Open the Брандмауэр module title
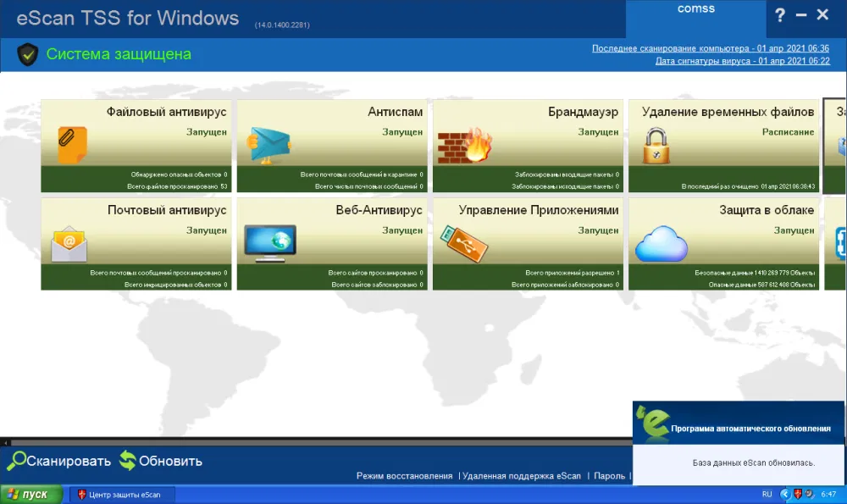 584,112
